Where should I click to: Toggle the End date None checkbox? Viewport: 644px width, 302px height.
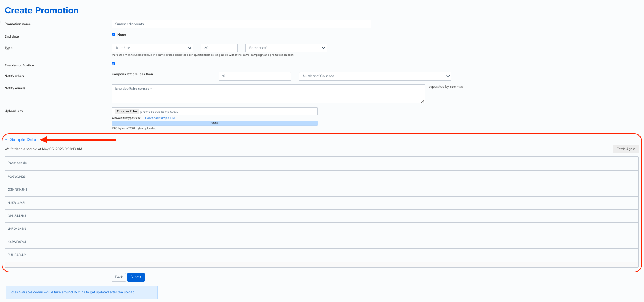[113, 35]
